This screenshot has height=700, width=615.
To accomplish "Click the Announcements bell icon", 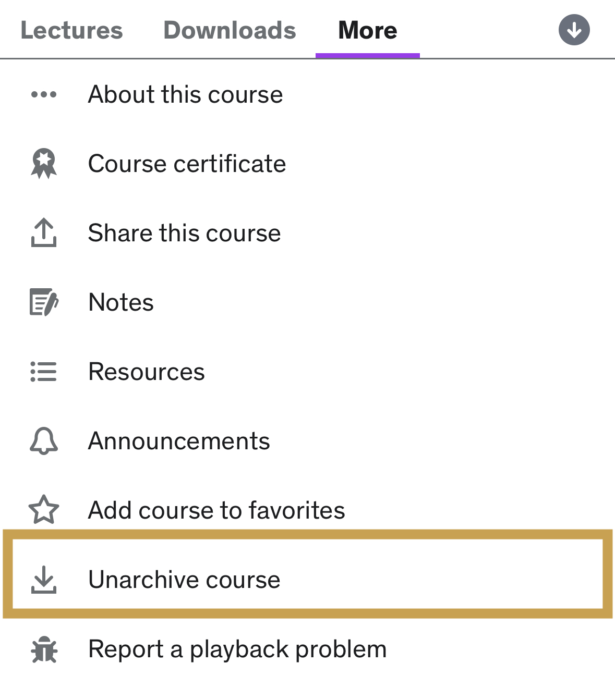I will click(x=44, y=441).
